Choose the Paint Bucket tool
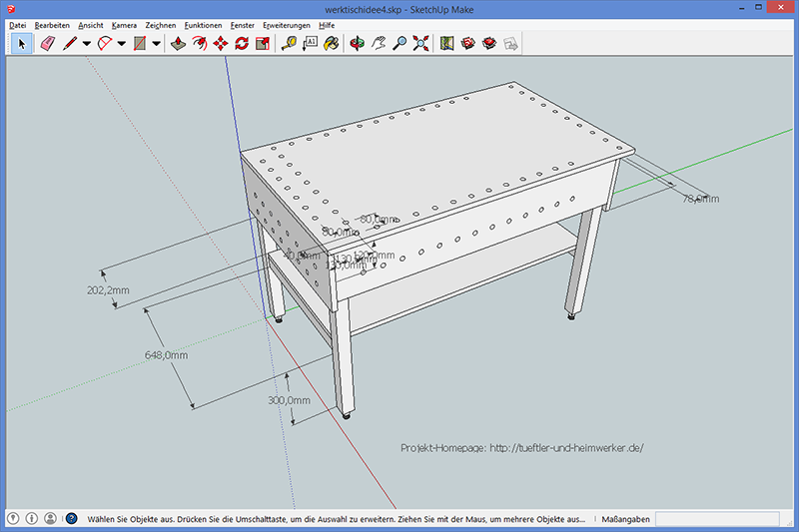Image resolution: width=799 pixels, height=532 pixels. click(x=332, y=44)
